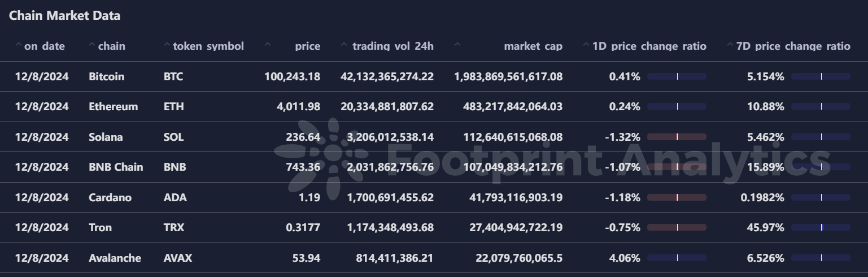Click the 'Chain Market Data' title

click(64, 16)
